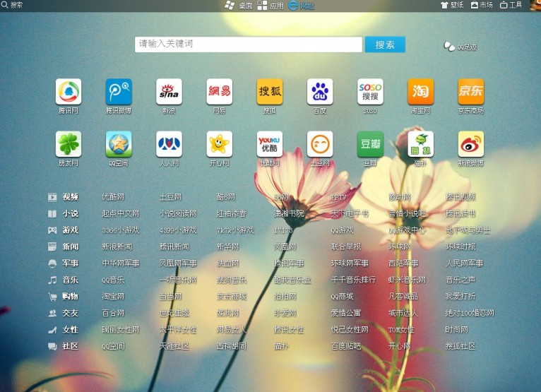Open the QQ音乐 link
541x392 pixels.
point(113,280)
